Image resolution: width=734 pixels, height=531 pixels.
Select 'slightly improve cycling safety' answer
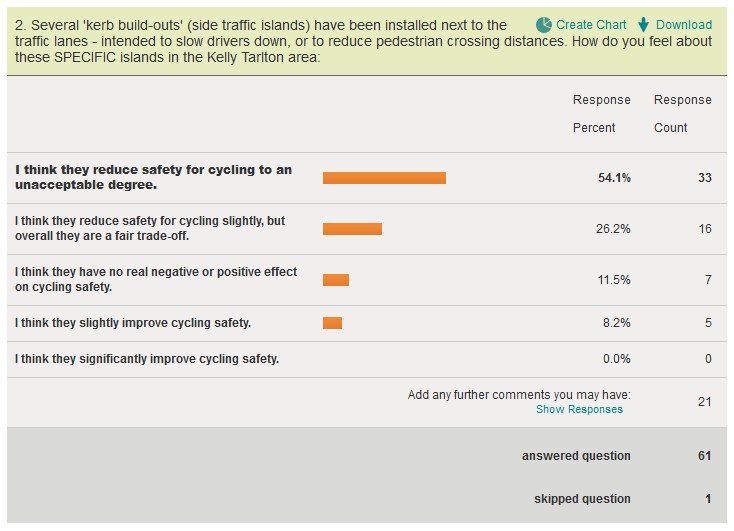[x=133, y=323]
